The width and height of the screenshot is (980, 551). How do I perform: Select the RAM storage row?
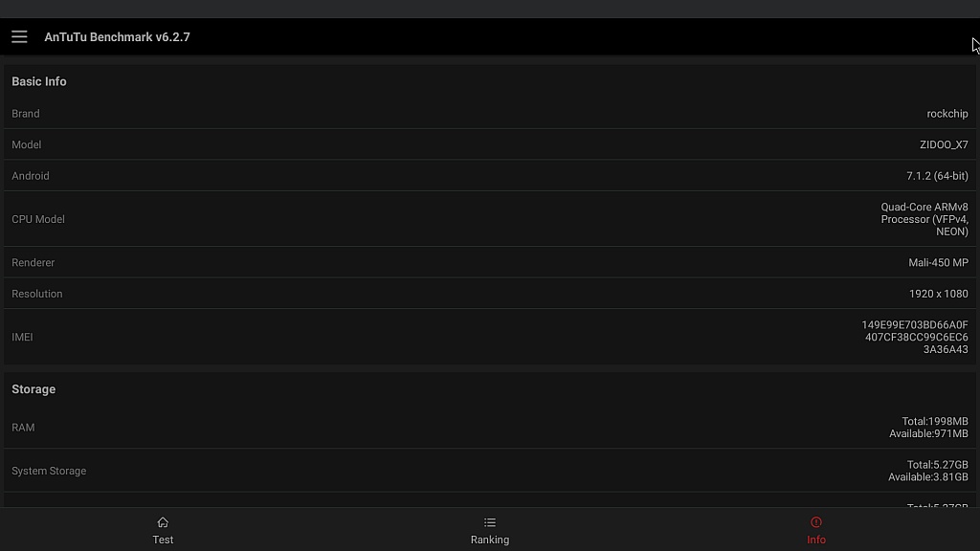point(490,428)
